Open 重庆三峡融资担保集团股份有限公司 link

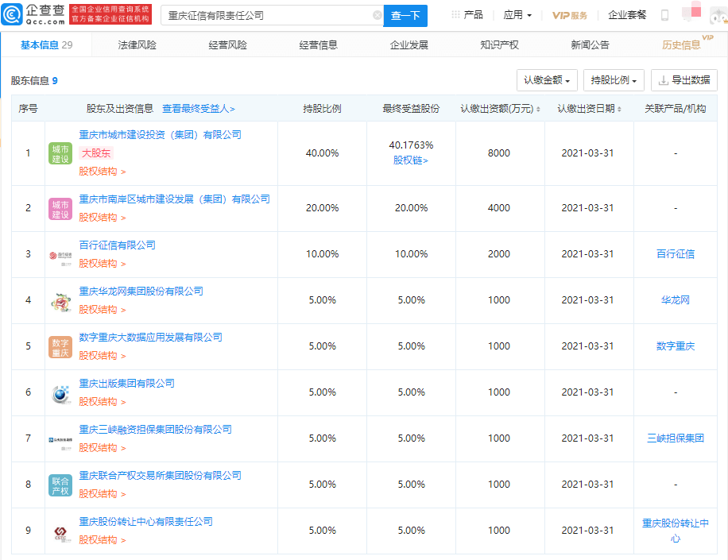156,429
